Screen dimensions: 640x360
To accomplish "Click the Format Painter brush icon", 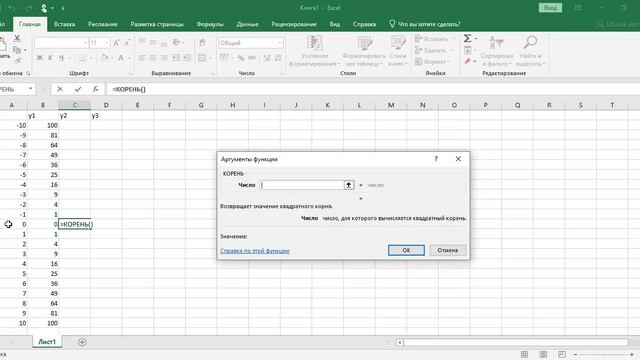I will (17, 60).
